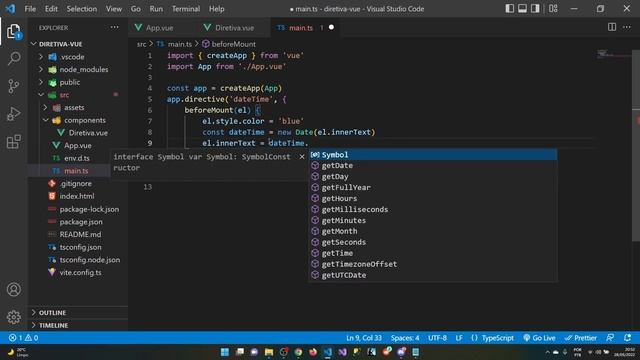Click the Explorer more actions ellipsis
This screenshot has height=360, width=640.
point(114,27)
